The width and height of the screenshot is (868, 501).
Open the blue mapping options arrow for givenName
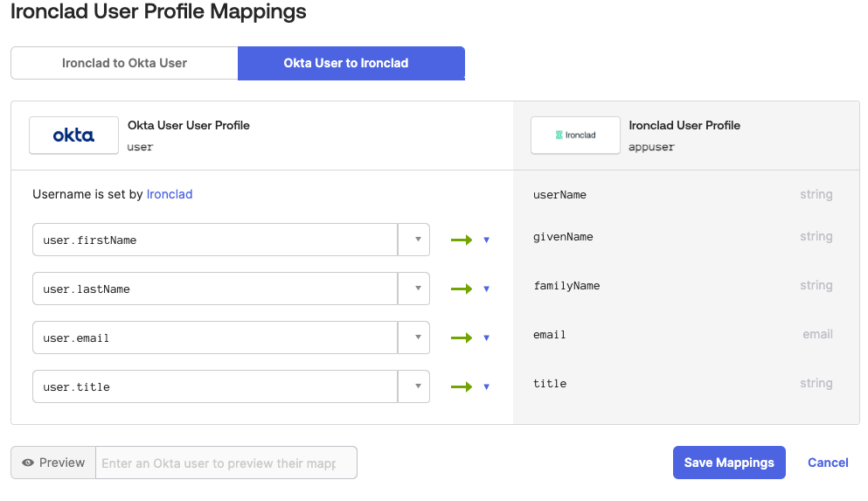coord(487,240)
